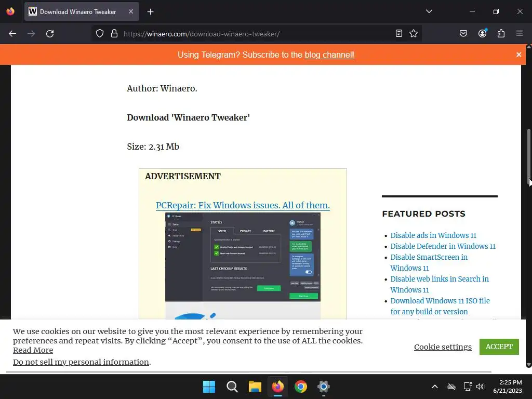Click the scrollbar down arrow
Image resolution: width=532 pixels, height=399 pixels.
528,365
